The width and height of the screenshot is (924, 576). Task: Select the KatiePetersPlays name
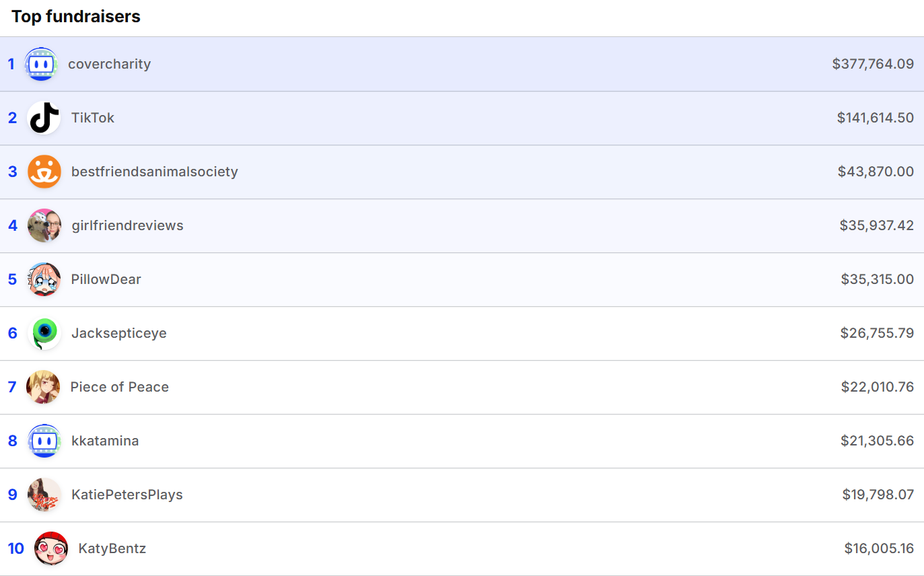point(127,495)
